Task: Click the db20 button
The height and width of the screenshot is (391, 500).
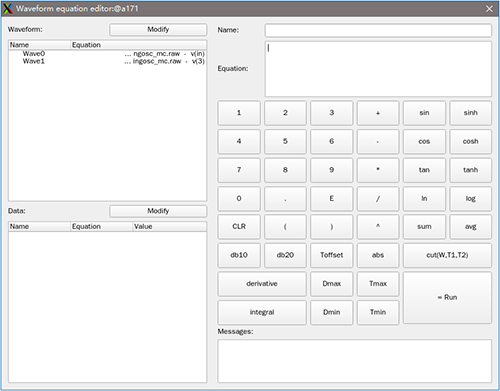Action: tap(285, 255)
